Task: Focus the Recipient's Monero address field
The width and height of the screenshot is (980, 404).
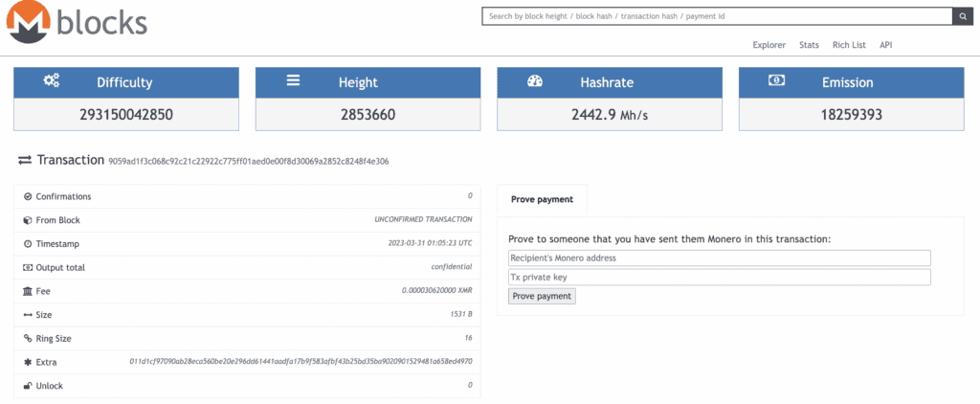Action: 719,258
